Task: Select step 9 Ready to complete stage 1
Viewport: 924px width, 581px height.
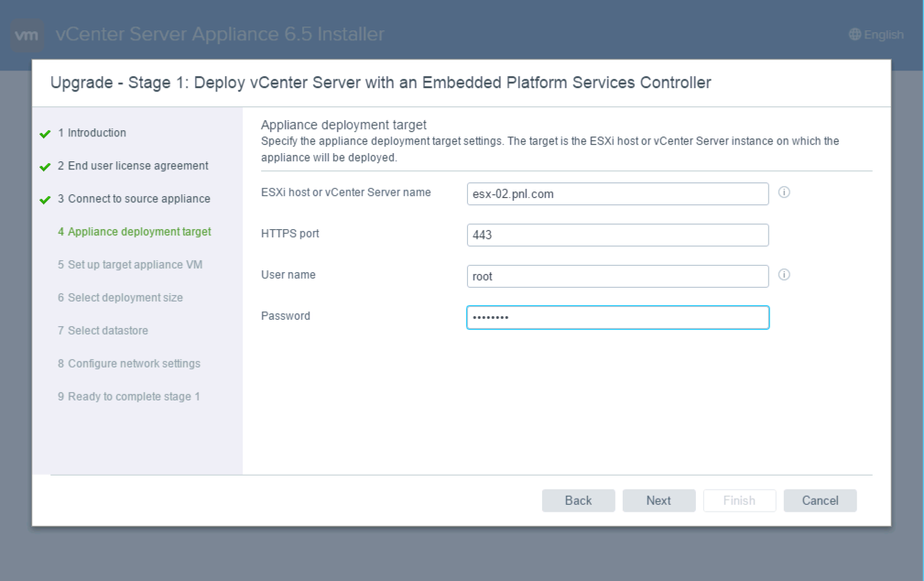Action: point(129,397)
